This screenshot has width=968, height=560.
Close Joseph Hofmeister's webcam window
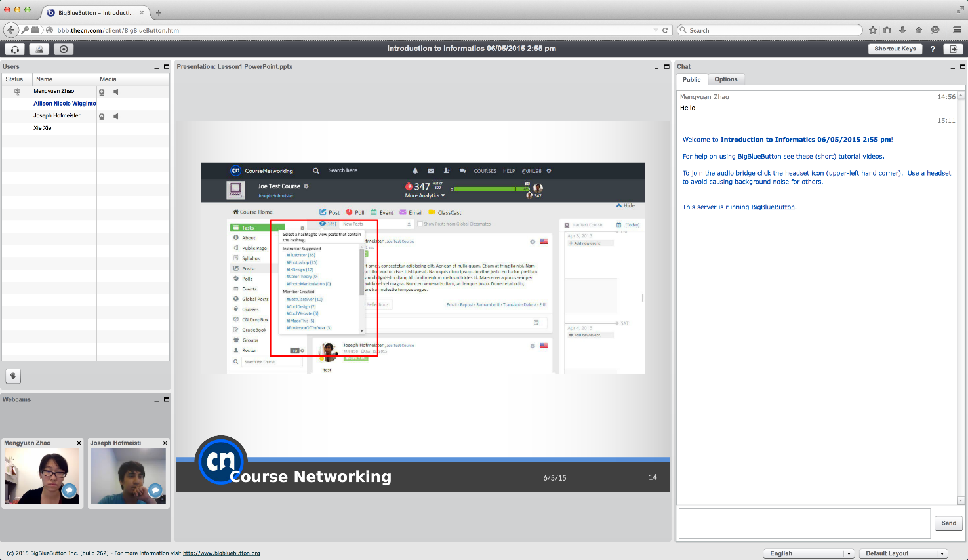click(165, 443)
